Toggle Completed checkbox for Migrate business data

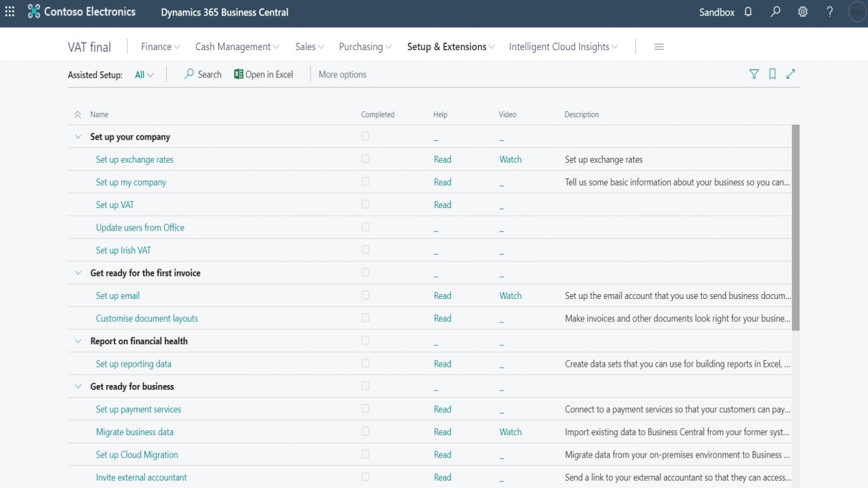366,431
